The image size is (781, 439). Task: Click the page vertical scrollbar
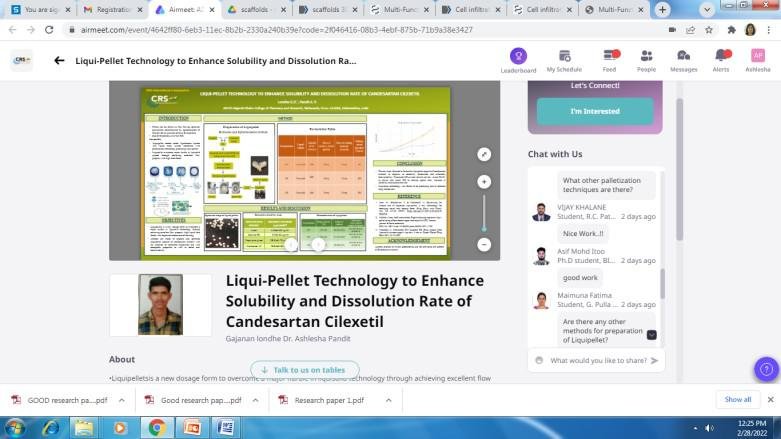pos(679,169)
